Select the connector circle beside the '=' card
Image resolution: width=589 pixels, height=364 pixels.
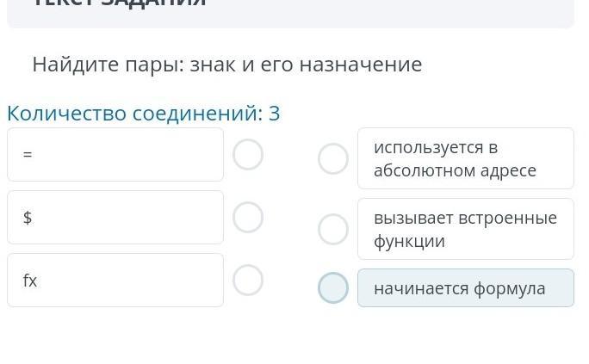click(x=248, y=155)
